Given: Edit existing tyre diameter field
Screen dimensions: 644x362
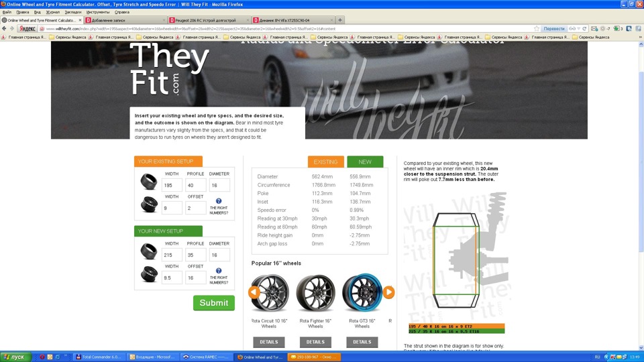Looking at the screenshot, I should click(x=219, y=185).
